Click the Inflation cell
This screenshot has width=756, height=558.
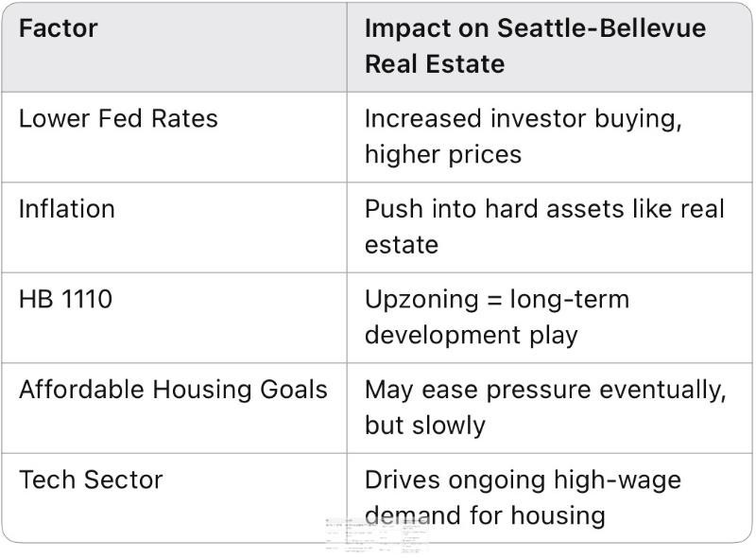[174, 227]
